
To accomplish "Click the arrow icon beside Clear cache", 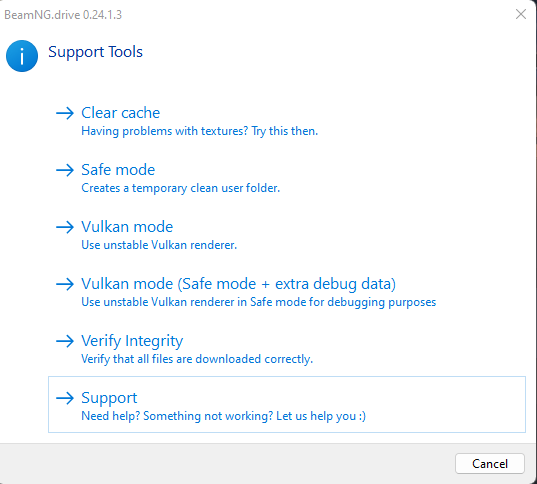I will point(65,113).
